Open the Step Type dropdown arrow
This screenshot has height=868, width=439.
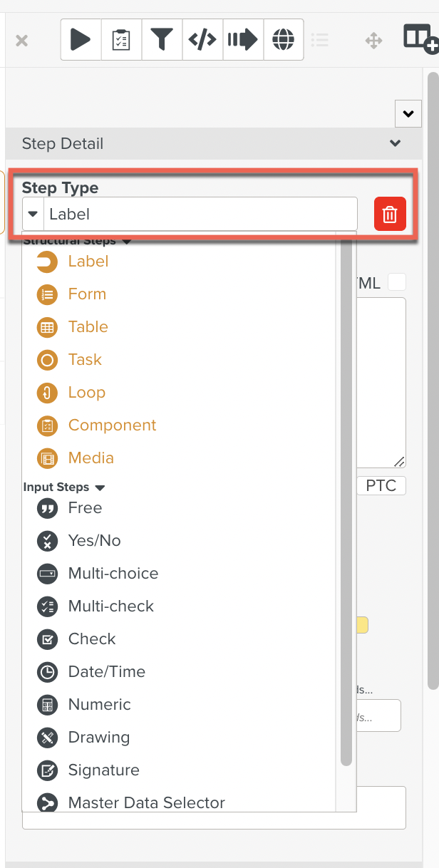coord(32,213)
